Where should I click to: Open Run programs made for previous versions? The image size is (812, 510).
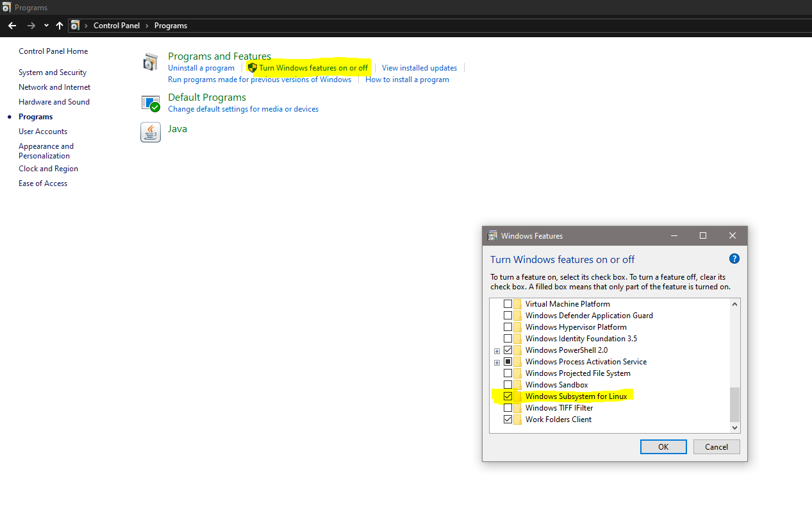260,80
